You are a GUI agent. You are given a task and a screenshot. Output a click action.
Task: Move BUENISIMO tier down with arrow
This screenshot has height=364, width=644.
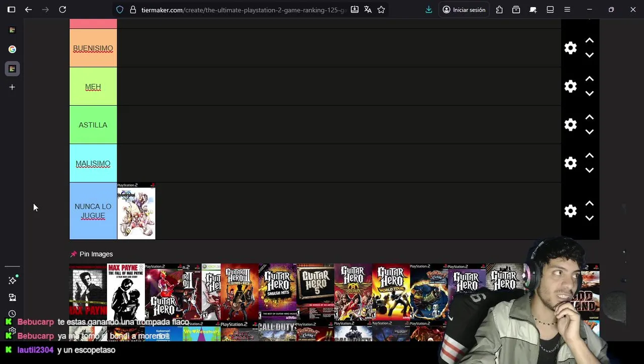(589, 55)
